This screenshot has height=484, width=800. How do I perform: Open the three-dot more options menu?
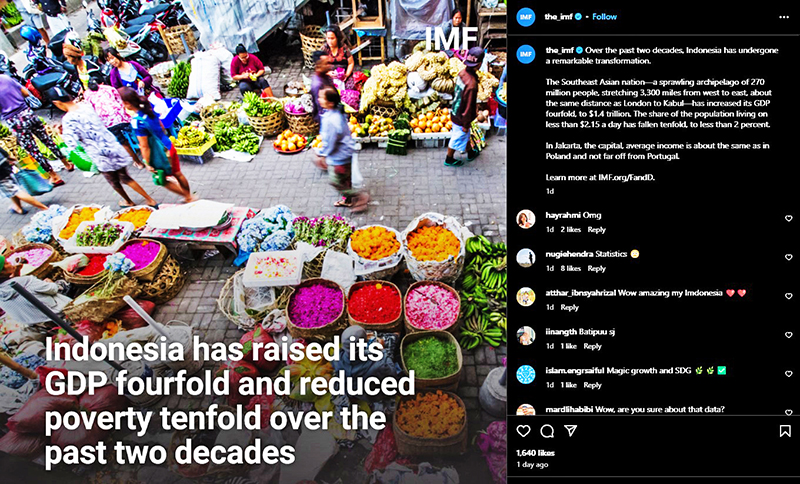(784, 17)
